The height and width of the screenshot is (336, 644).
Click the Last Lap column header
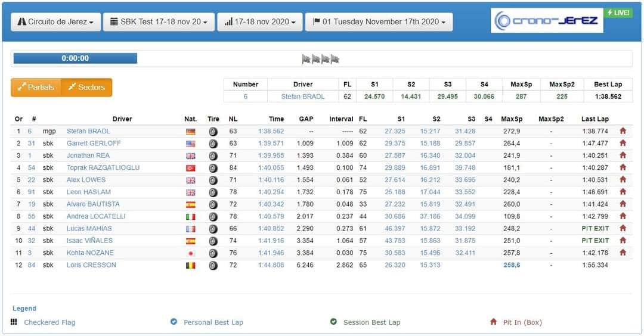click(x=595, y=119)
